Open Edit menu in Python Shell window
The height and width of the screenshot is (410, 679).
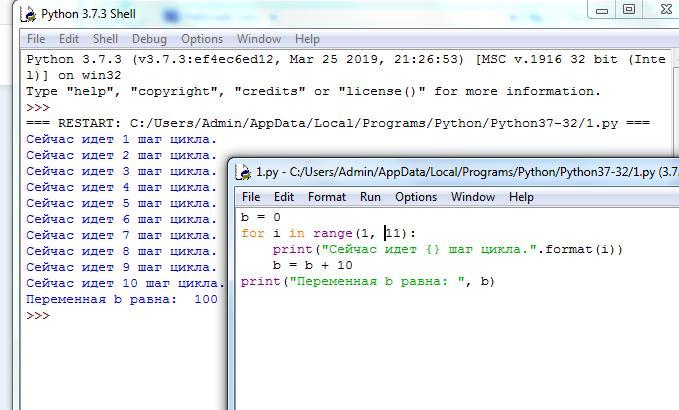69,39
